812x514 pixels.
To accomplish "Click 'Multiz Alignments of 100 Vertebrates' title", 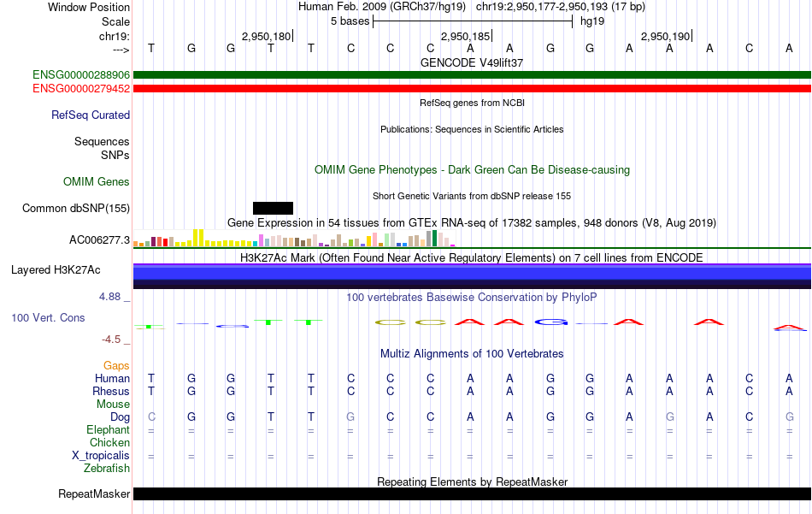I will (472, 354).
